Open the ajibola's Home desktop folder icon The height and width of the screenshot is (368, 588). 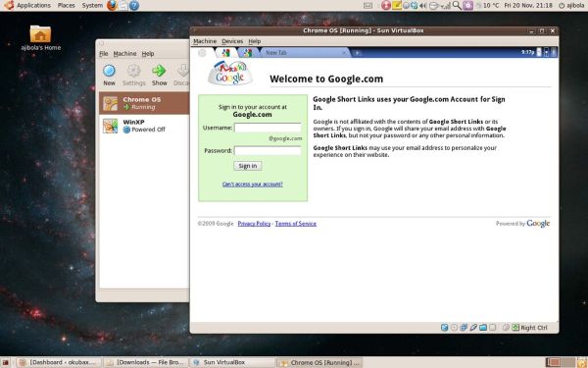[40, 37]
